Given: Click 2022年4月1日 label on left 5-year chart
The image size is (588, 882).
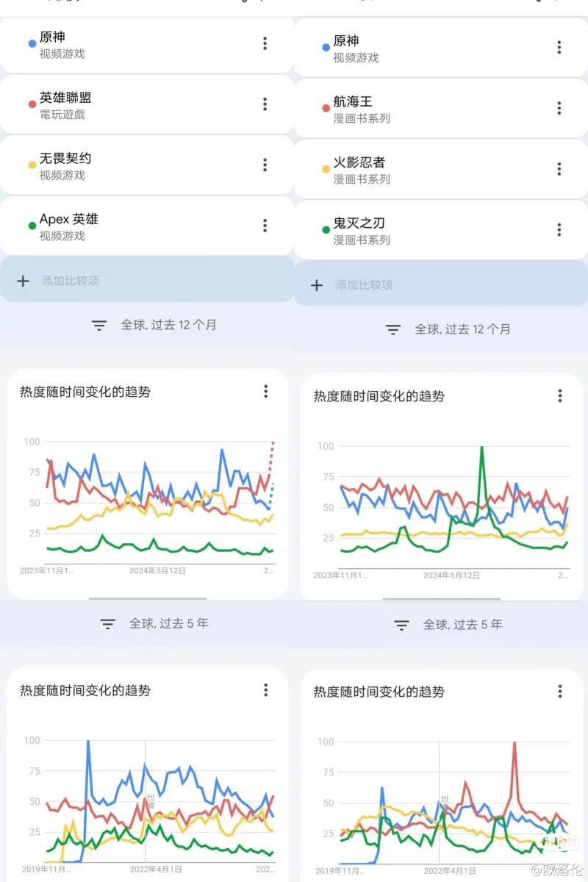Looking at the screenshot, I should 156,870.
